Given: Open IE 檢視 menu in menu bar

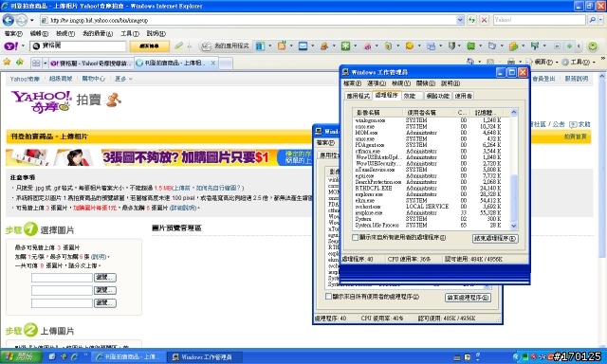Looking at the screenshot, I should pos(65,34).
